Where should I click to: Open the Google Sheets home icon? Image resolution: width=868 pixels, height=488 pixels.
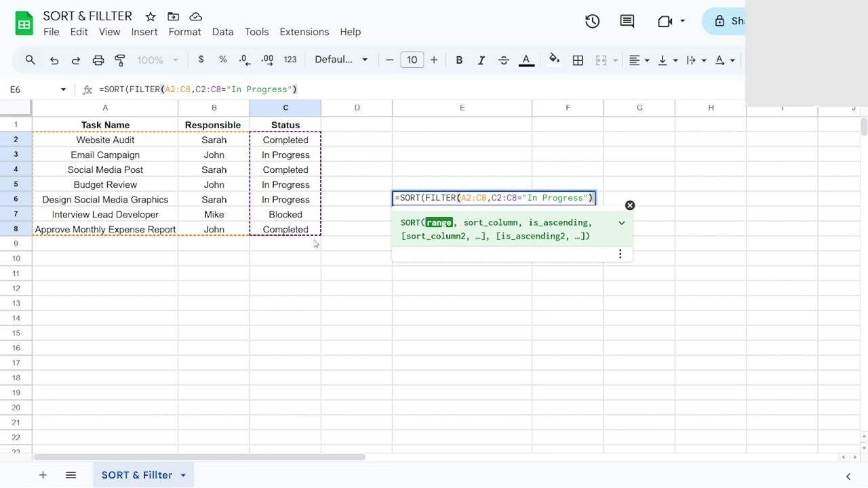click(24, 24)
